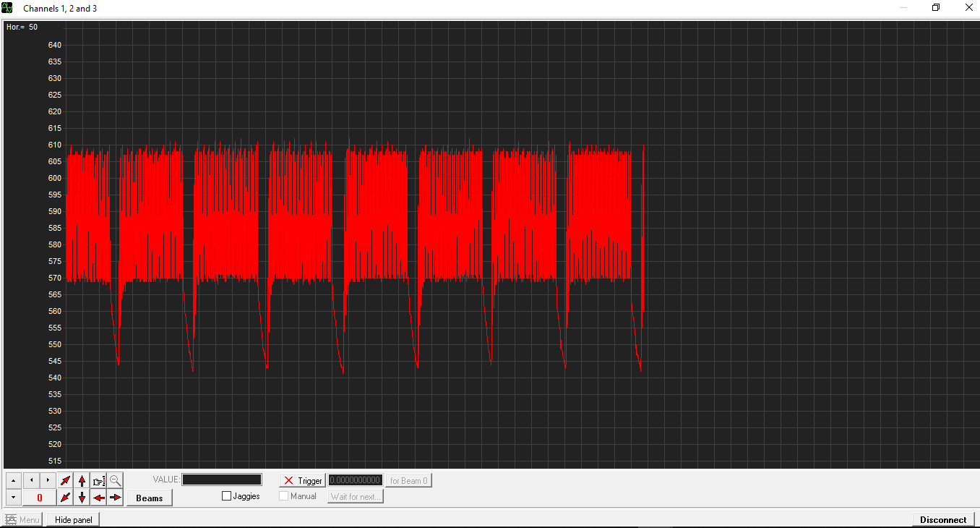The width and height of the screenshot is (980, 528).
Task: Click the pointing hand cursor icon
Action: click(99, 480)
